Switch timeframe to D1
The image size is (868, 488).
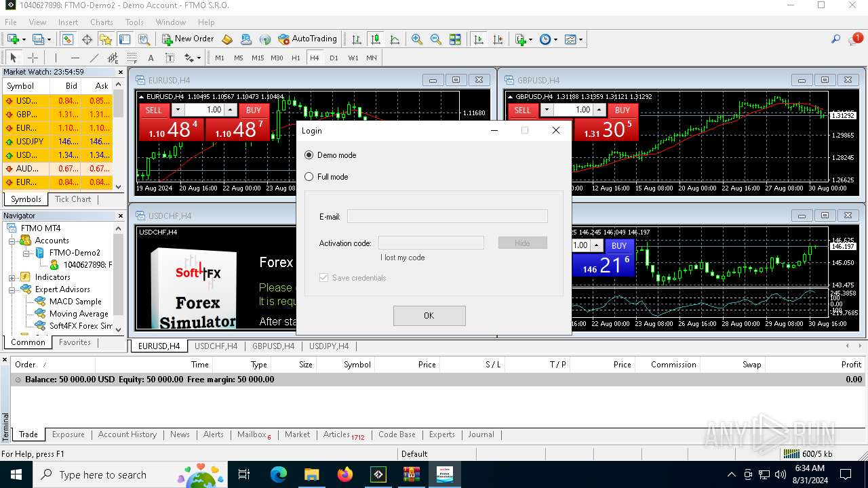point(334,58)
